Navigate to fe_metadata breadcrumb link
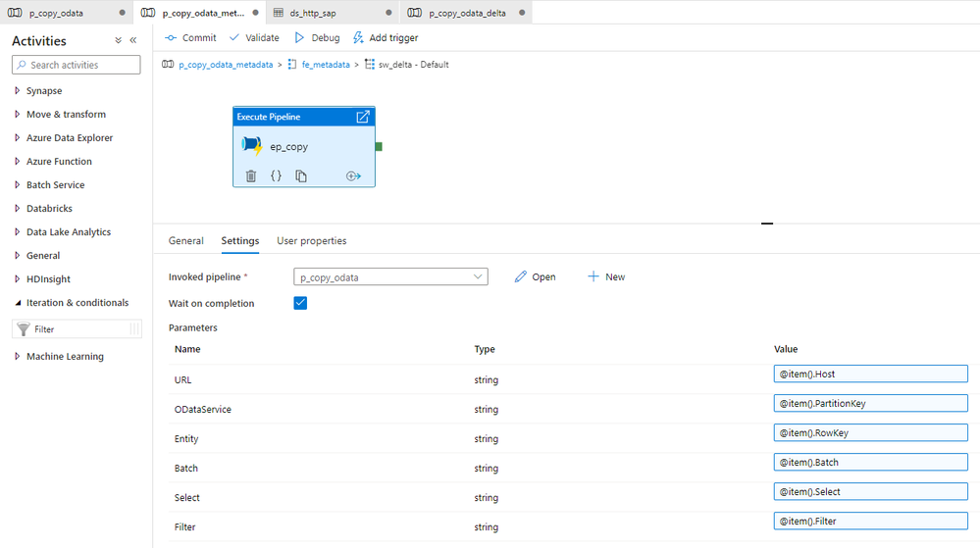This screenshot has width=980, height=548. (x=326, y=65)
